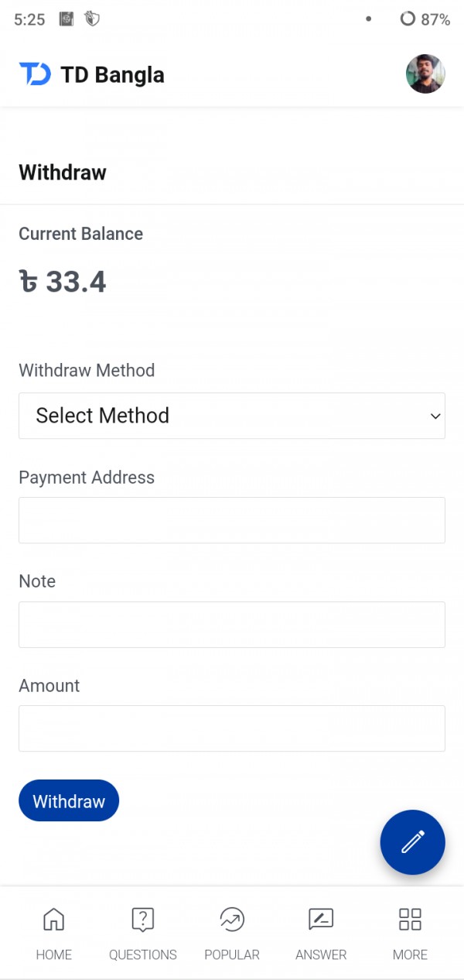Focus the Payment Address field
The width and height of the screenshot is (464, 980).
[232, 520]
